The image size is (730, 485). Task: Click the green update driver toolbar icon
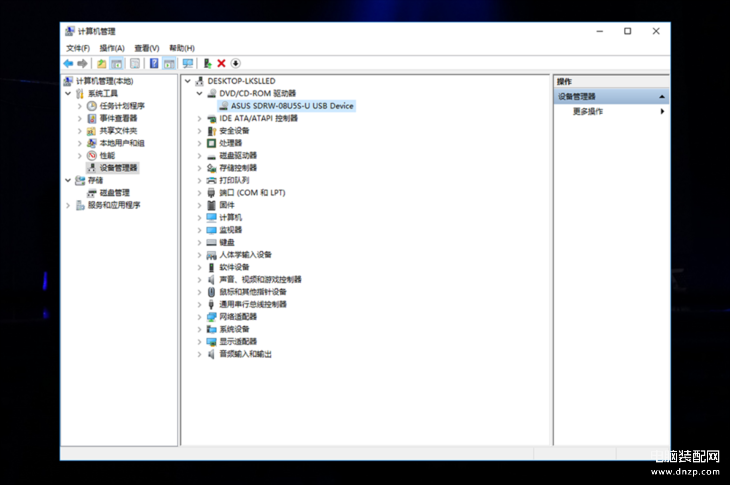208,63
